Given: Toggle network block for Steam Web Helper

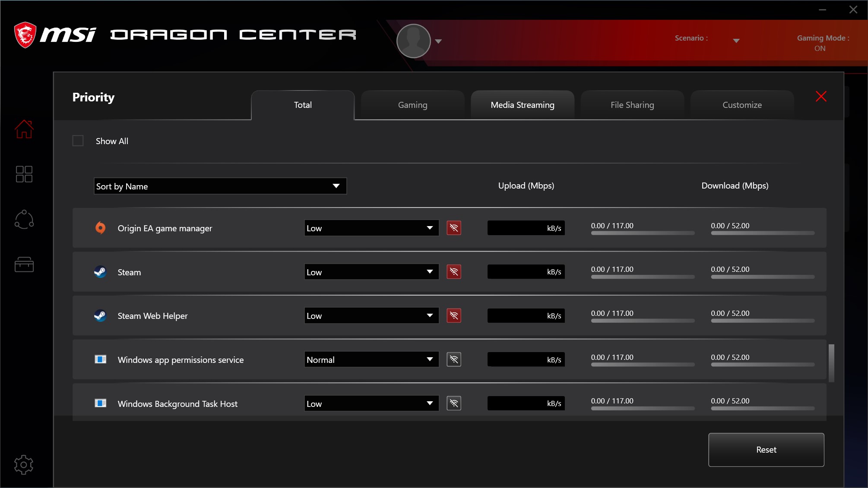Looking at the screenshot, I should pyautogui.click(x=454, y=315).
